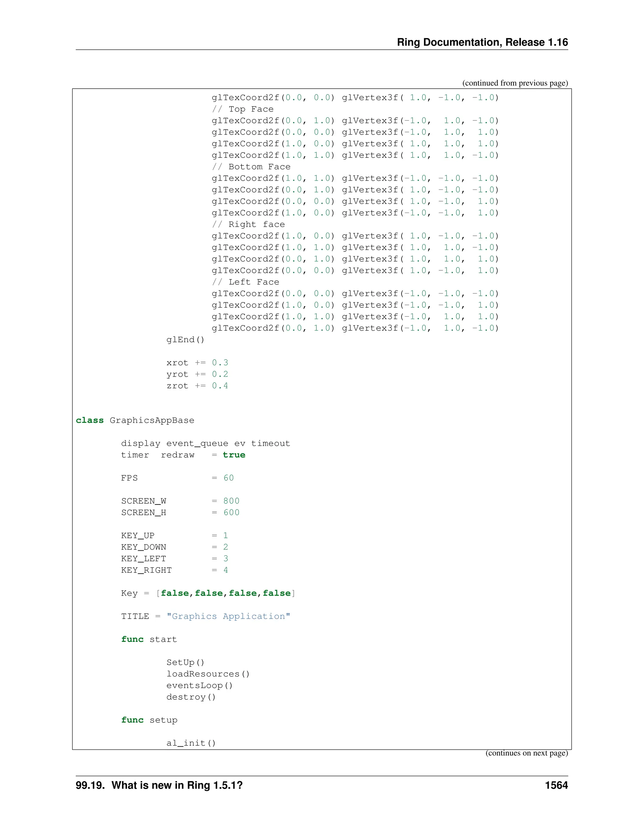This screenshot has height=833, width=644.
Task: Click the 'xrot += 0.3' line
Action: pos(197,363)
